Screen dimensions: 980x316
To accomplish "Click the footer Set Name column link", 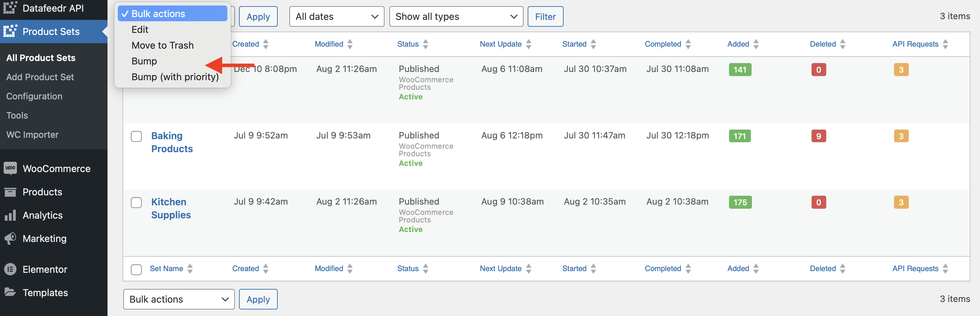I will pyautogui.click(x=166, y=269).
